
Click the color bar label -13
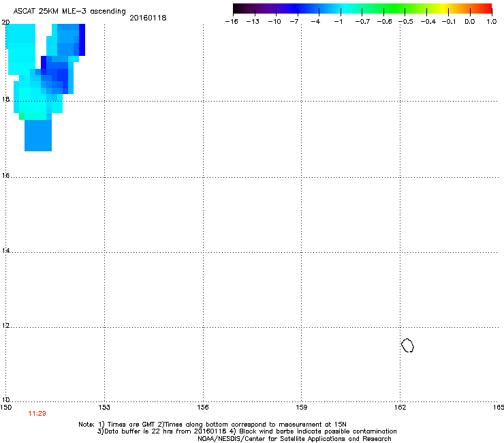point(253,22)
